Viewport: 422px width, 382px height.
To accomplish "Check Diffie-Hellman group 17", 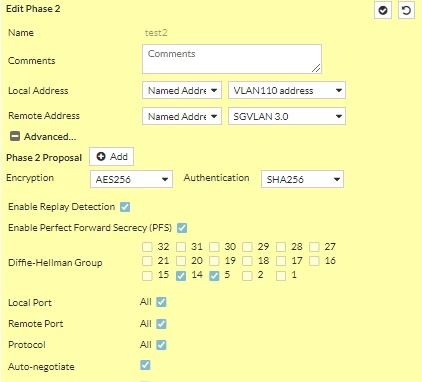I will (281, 261).
